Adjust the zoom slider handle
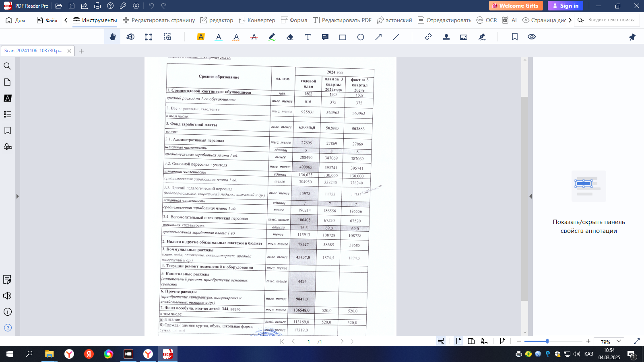The height and width of the screenshot is (362, 644). click(547, 341)
